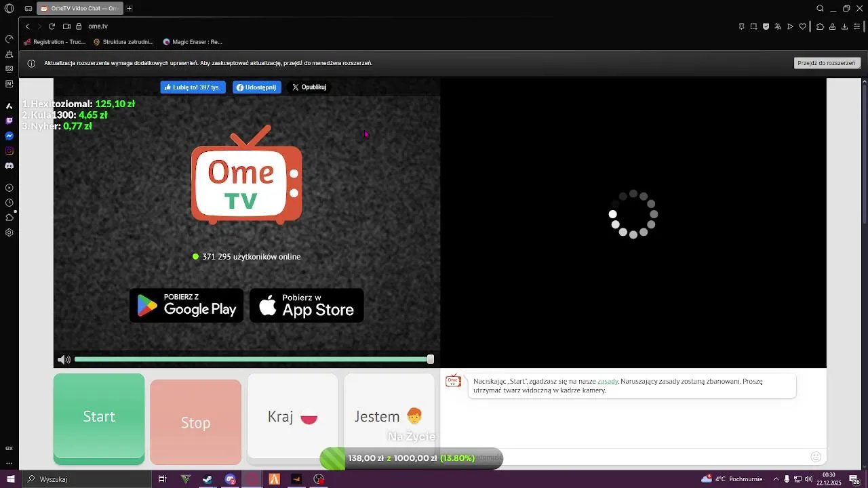Open the ad blocker shield icon

click(x=766, y=26)
